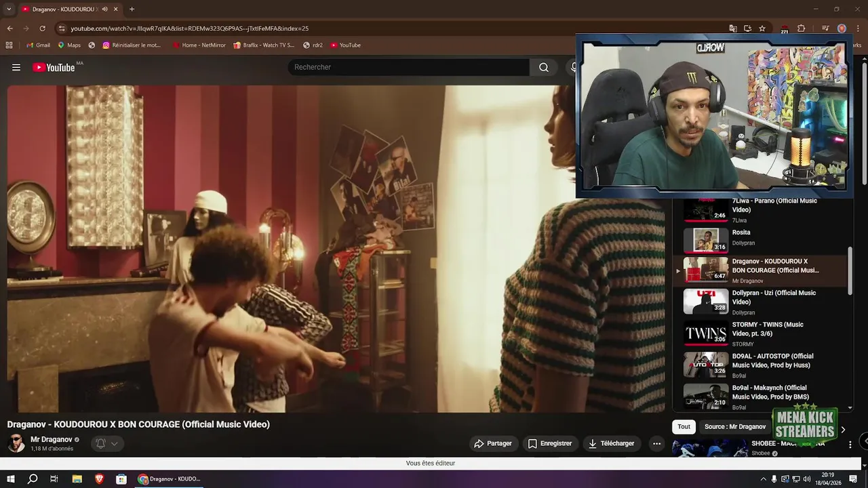This screenshot has width=868, height=488.
Task: Open the translate page icon
Action: click(x=733, y=28)
